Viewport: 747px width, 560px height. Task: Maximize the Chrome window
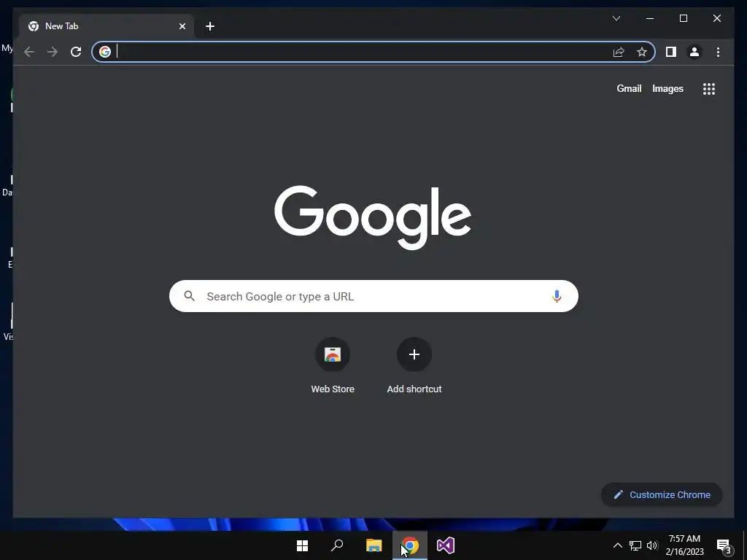683,18
